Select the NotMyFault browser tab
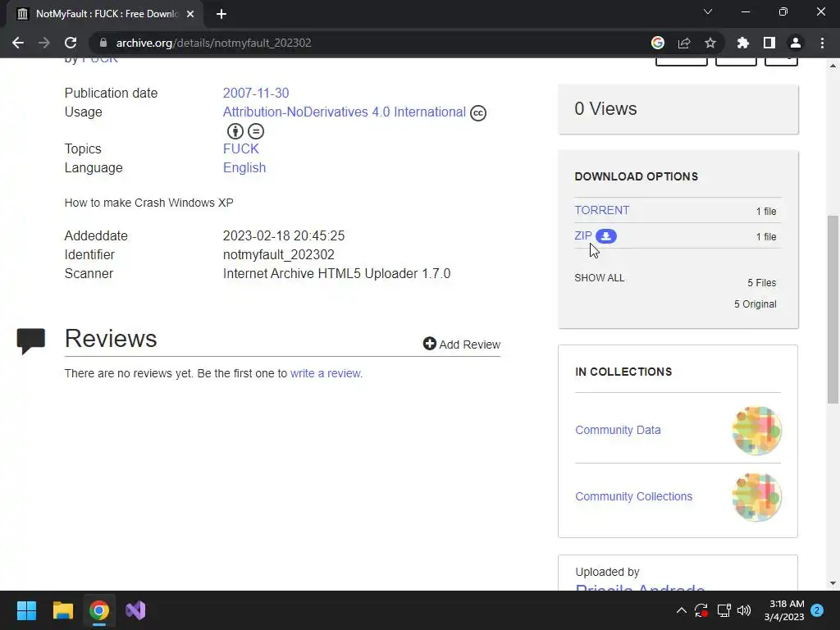 (x=105, y=14)
